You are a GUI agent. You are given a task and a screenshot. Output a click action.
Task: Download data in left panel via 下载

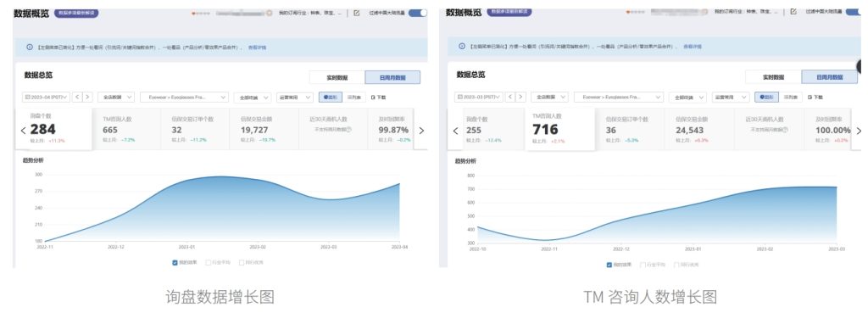(379, 97)
